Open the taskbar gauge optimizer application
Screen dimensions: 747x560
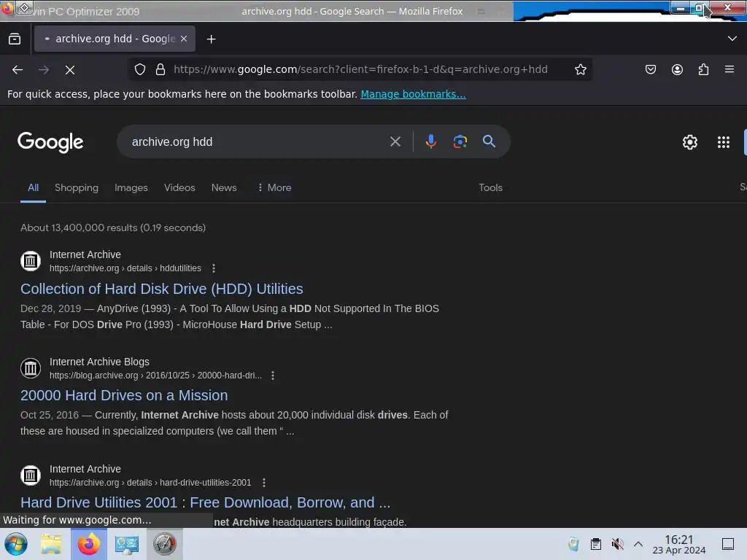click(x=164, y=544)
